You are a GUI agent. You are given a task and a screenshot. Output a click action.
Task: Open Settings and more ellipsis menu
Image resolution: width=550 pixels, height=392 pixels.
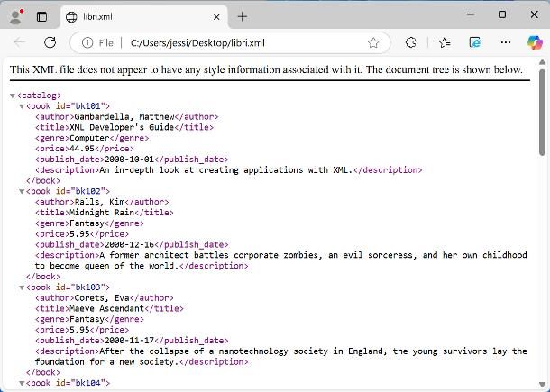506,42
